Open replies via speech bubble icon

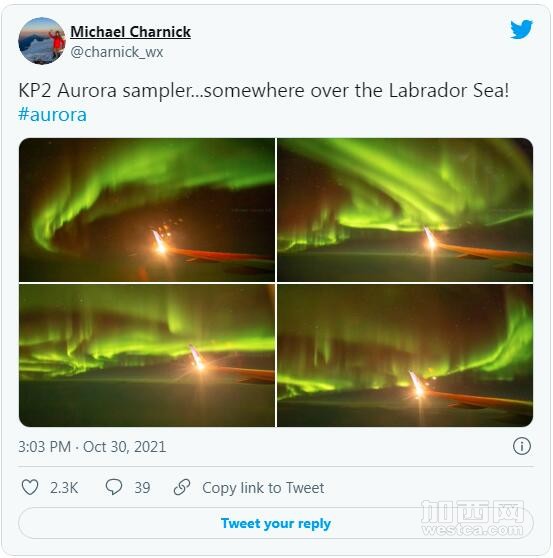[114, 487]
